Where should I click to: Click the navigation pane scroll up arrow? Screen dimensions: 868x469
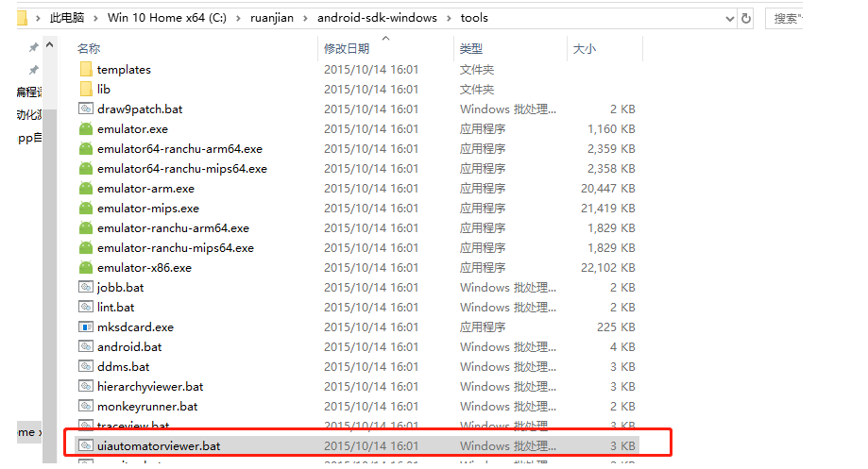click(x=50, y=44)
